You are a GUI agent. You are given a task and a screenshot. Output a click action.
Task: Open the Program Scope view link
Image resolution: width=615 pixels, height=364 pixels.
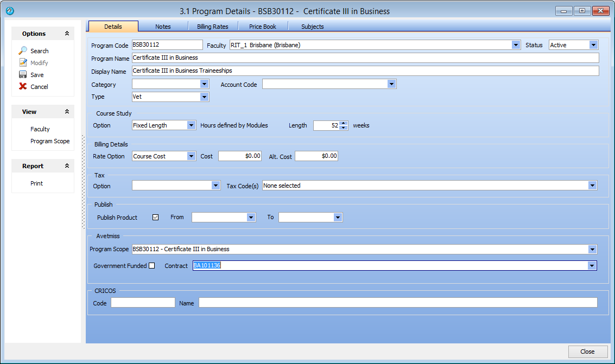50,141
